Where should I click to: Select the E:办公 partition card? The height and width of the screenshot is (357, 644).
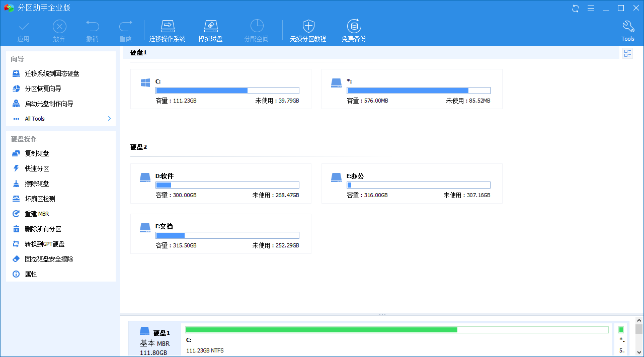pyautogui.click(x=412, y=184)
